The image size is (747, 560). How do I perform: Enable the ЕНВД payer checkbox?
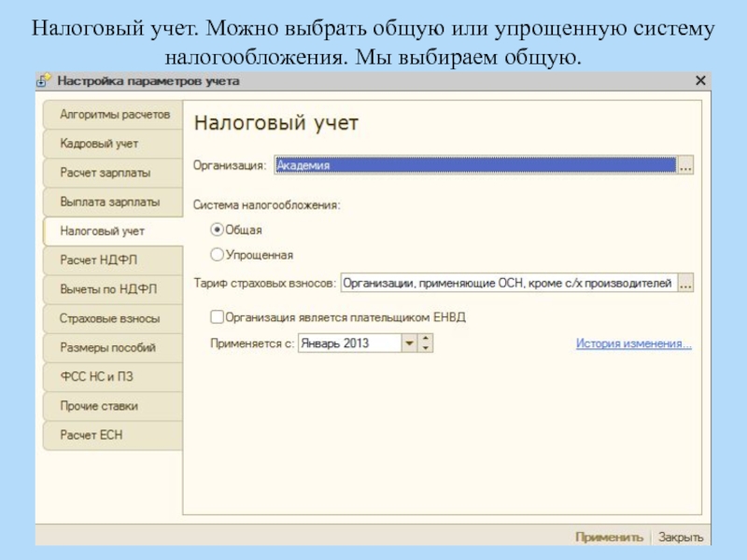217,317
